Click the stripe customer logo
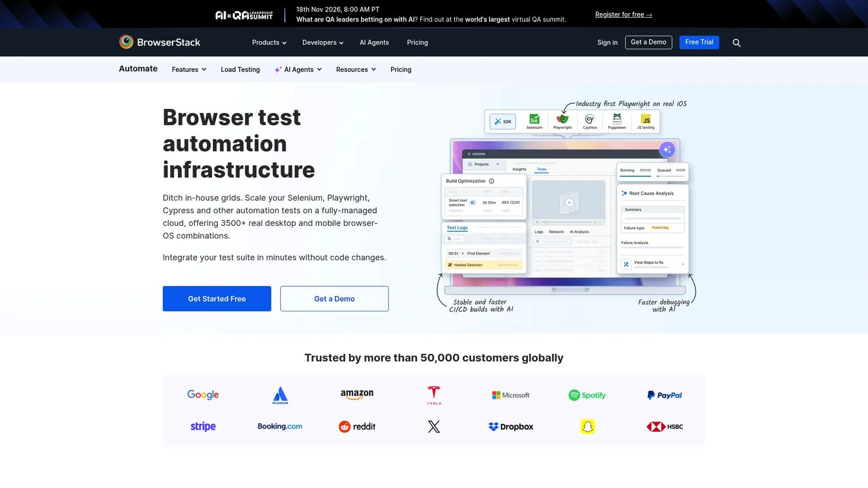This screenshot has width=868, height=488. click(x=203, y=427)
